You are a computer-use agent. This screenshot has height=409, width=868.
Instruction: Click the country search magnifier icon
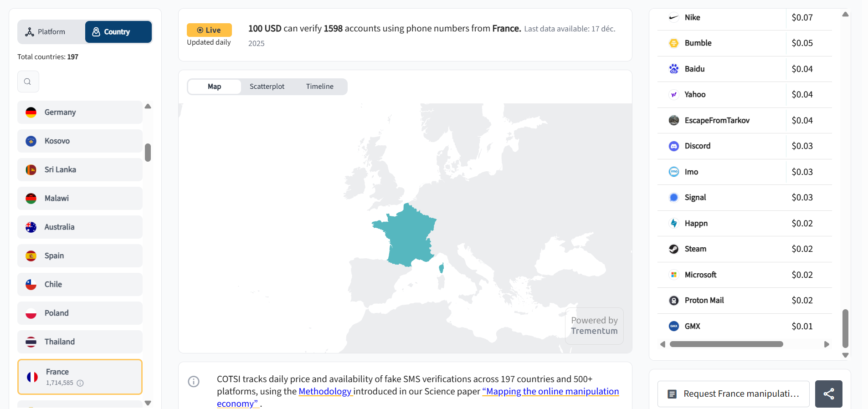(28, 82)
